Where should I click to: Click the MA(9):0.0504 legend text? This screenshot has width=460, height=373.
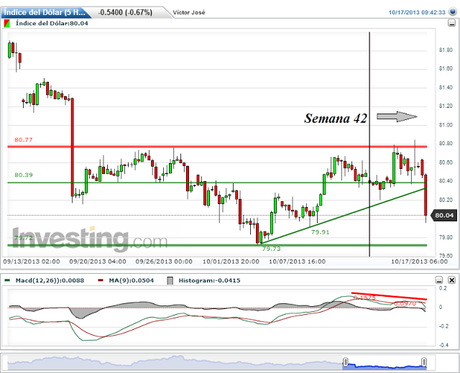point(131,281)
